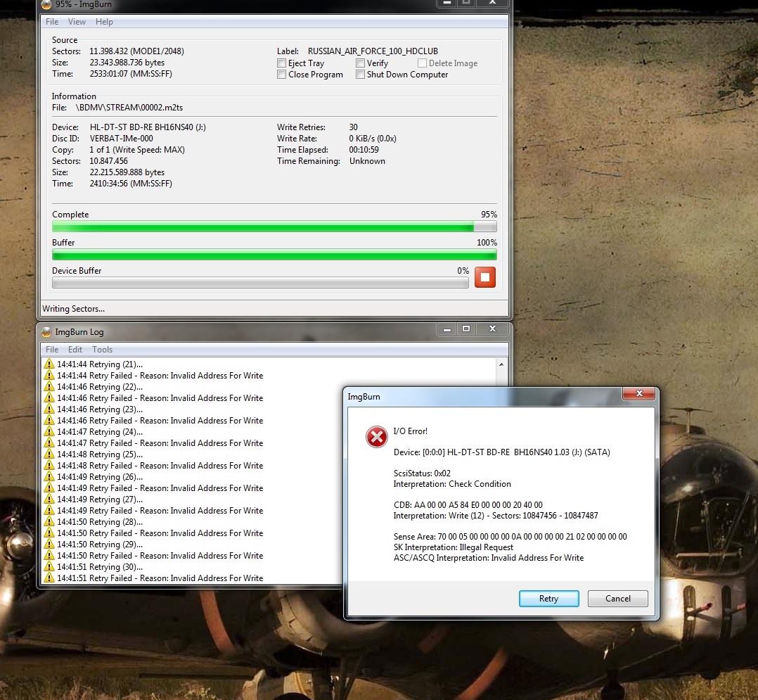Click warning icon next to 14:41:51 Retry Failed
758x700 pixels.
pyautogui.click(x=49, y=578)
